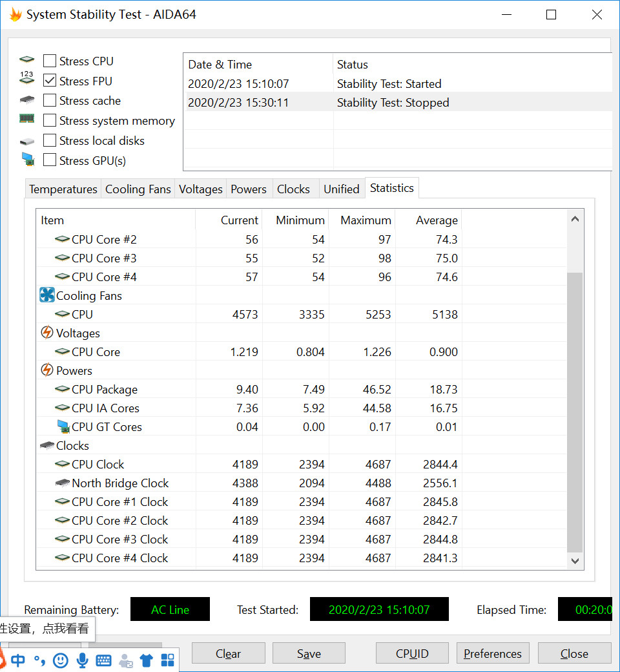Open the Cooling Fans tab

click(x=138, y=189)
